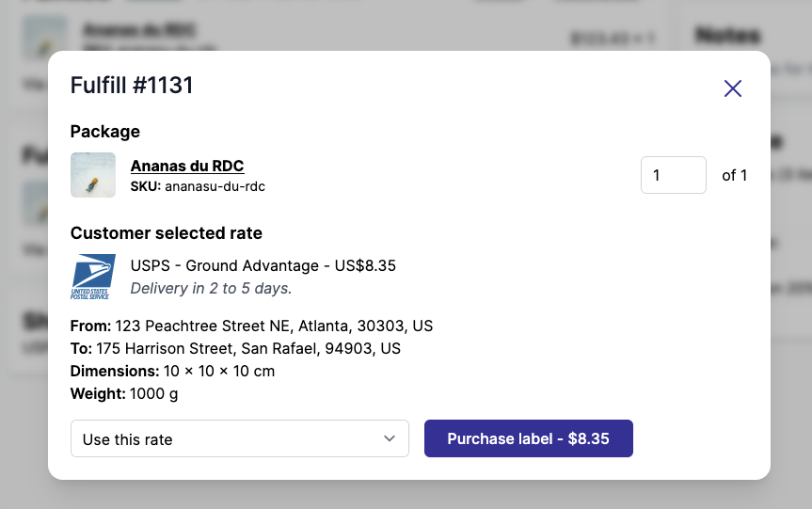Click the 'Fulfill #1131' dialog title
Viewport: 812px width, 509px height.
(132, 86)
